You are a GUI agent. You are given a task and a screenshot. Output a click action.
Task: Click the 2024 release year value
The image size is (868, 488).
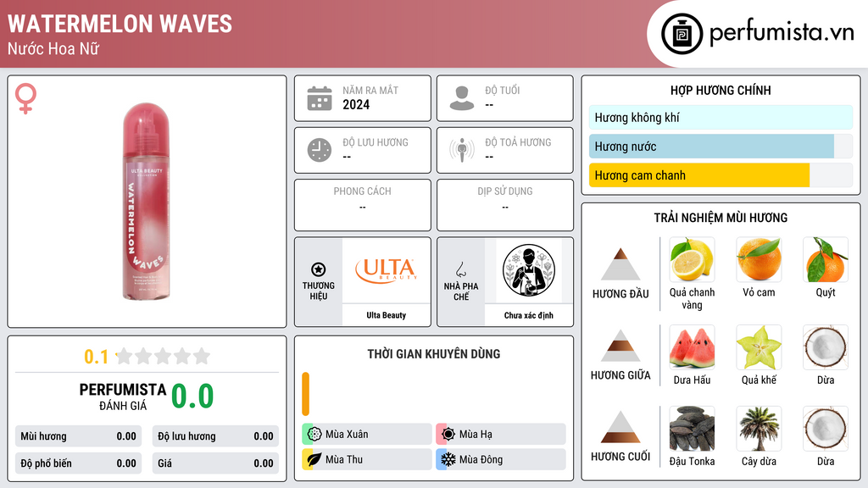pos(356,104)
